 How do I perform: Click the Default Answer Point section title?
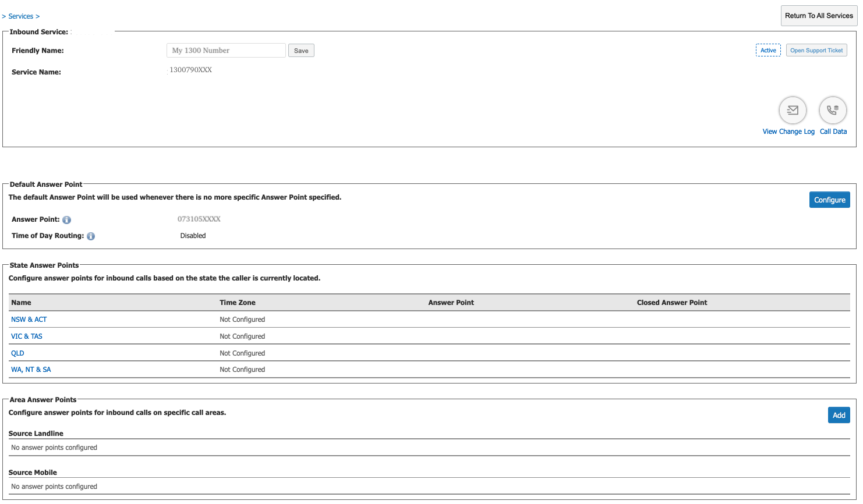coord(46,184)
